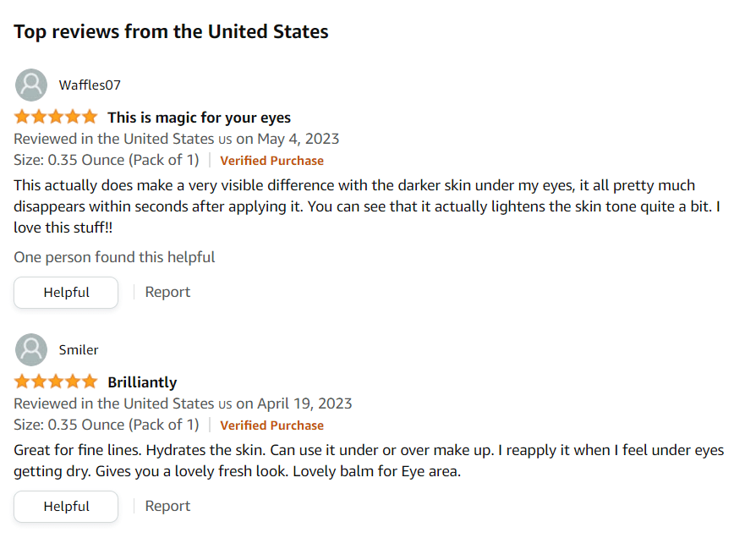Click the April 19, 2023 review date line
The width and height of the screenshot is (756, 538).
click(183, 403)
